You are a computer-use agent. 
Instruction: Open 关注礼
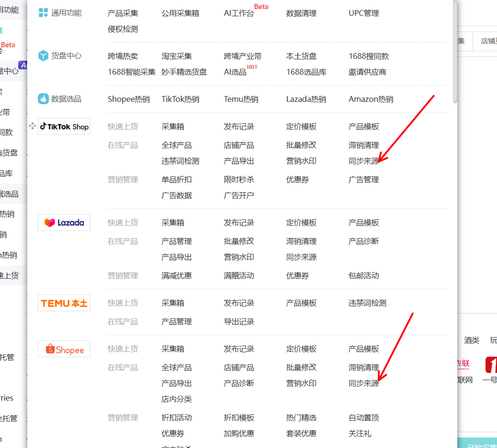(360, 433)
